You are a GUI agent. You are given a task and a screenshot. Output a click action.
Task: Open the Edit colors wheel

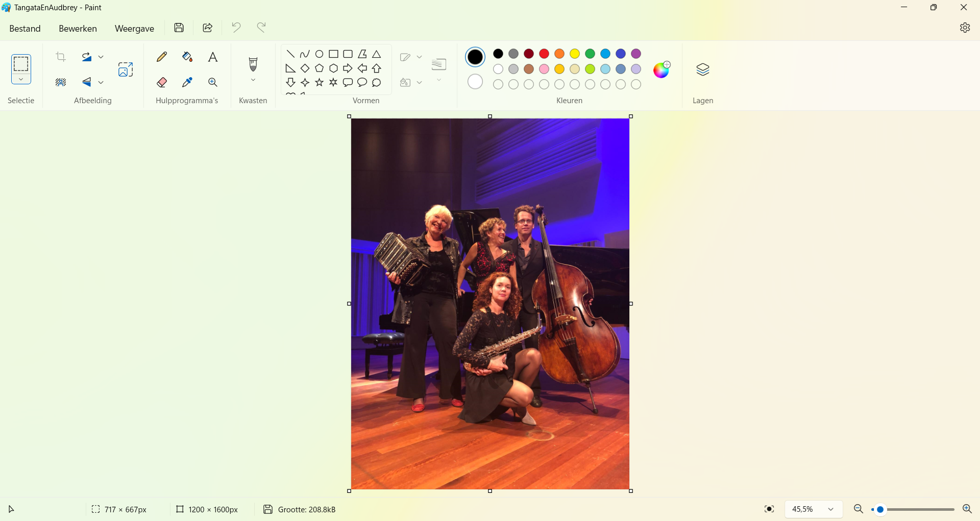tap(662, 69)
